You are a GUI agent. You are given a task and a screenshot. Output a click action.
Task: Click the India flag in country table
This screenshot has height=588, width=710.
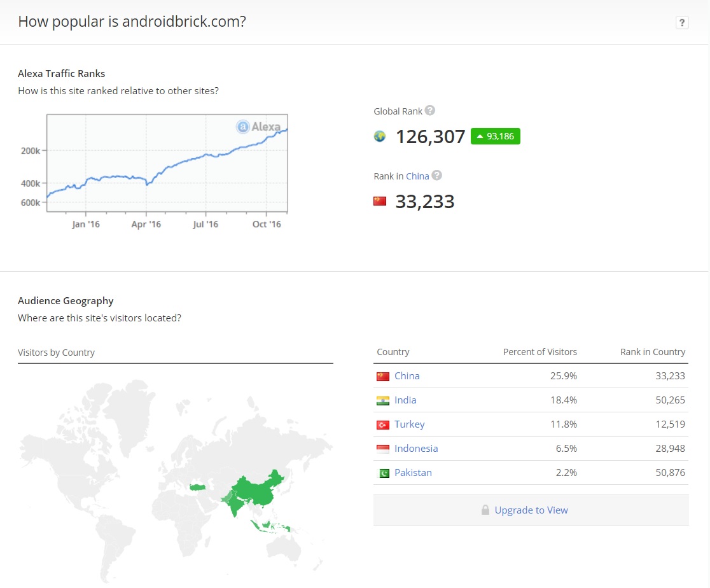click(x=382, y=400)
